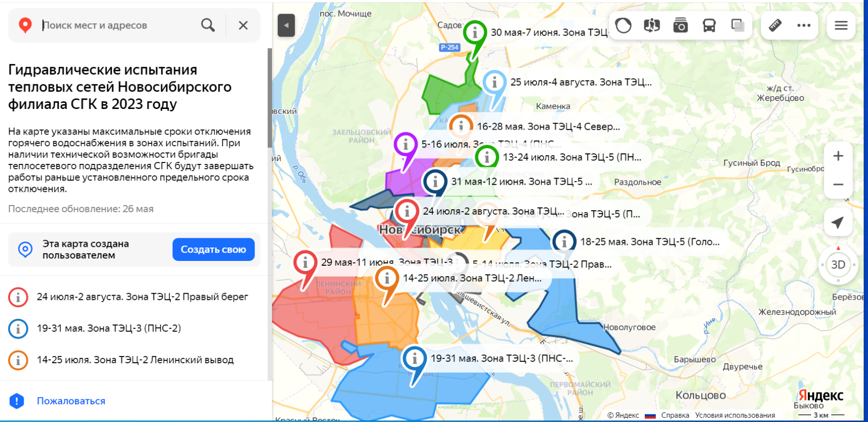This screenshot has width=868, height=422.
Task: Click marker label '16-28 мая. Зона ТЭЦ-4 Север...'
Action: (x=548, y=126)
